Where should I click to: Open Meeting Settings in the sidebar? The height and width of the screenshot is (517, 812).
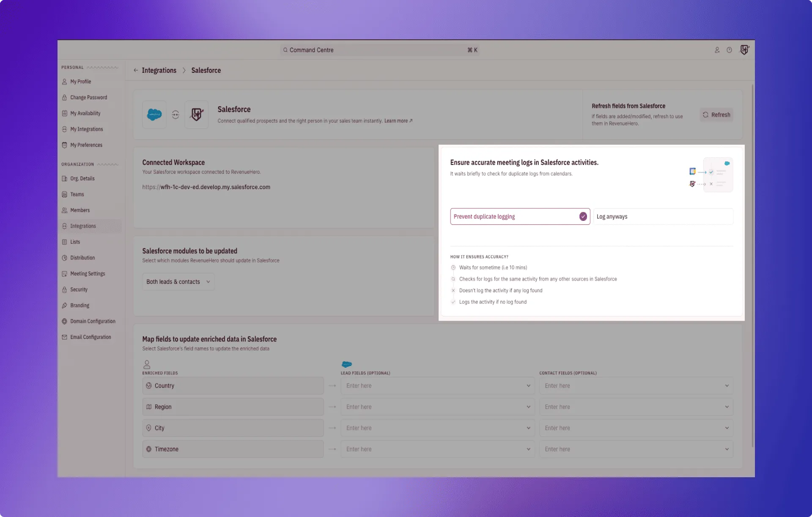pos(88,274)
